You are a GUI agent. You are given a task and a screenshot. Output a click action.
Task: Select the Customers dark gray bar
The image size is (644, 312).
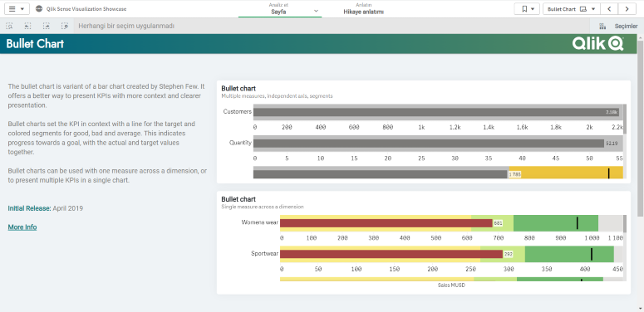tap(436, 112)
